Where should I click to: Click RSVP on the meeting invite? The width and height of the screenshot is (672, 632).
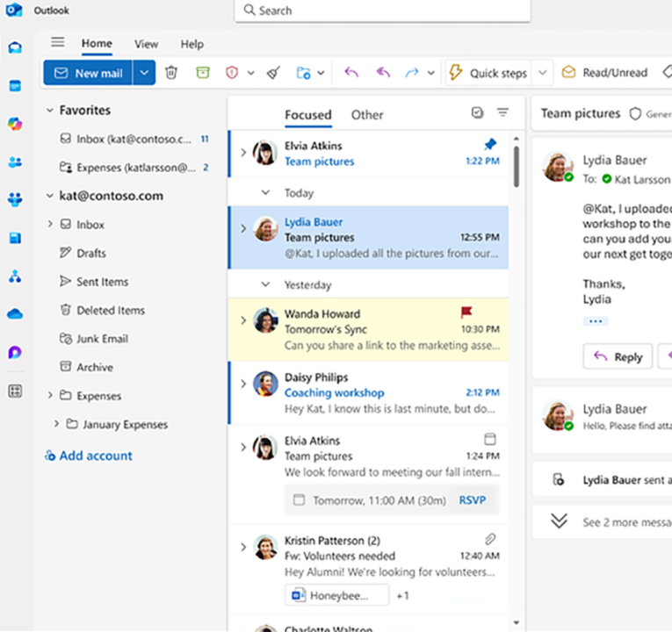pos(473,500)
